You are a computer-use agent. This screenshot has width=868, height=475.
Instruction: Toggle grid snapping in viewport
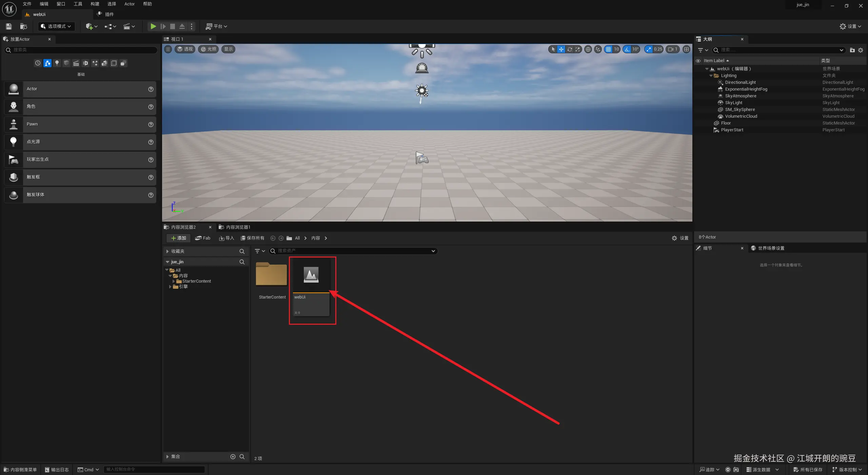click(609, 49)
